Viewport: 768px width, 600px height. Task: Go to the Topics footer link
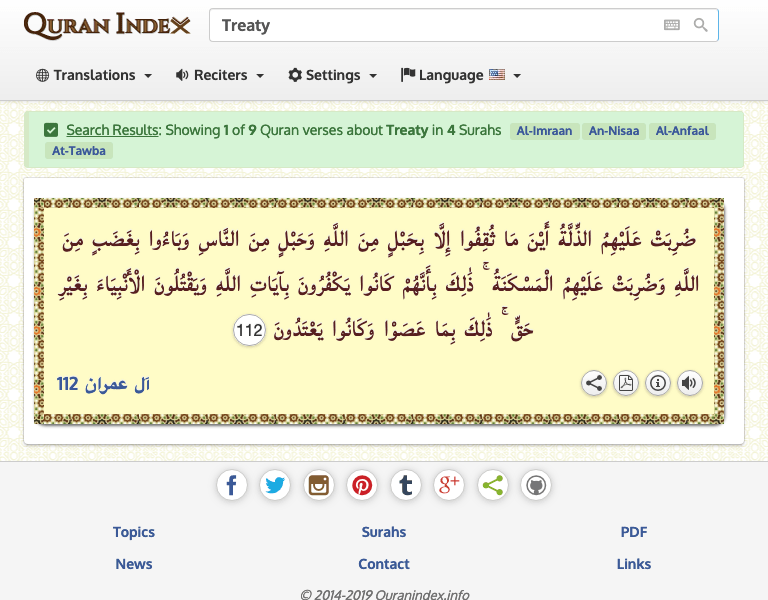point(134,532)
